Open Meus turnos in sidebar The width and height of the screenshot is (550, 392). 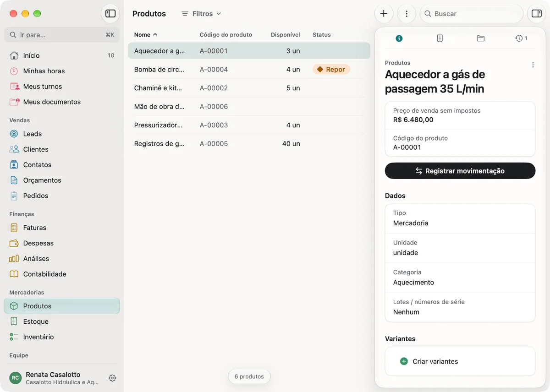pos(62,87)
